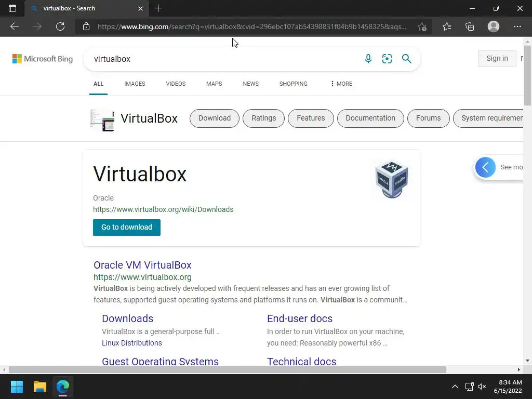Expand the MORE search categories menu
This screenshot has width=532, height=399.
click(341, 84)
